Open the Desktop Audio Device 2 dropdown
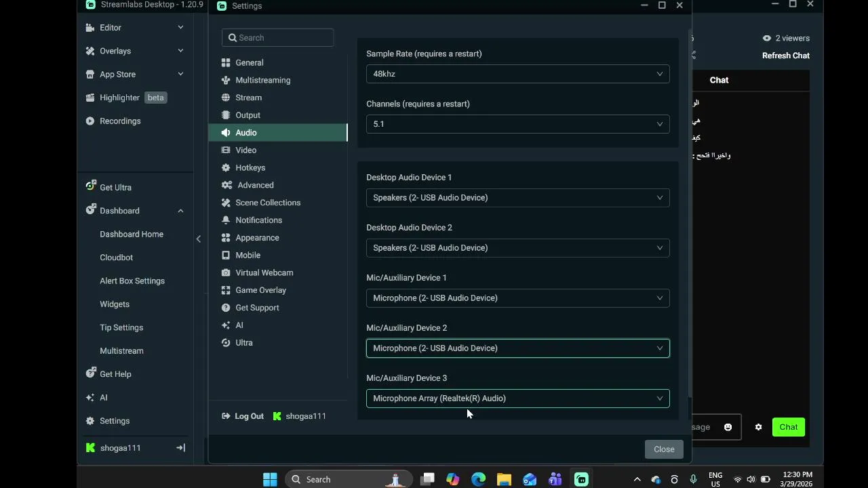The image size is (868, 488). pos(517,248)
